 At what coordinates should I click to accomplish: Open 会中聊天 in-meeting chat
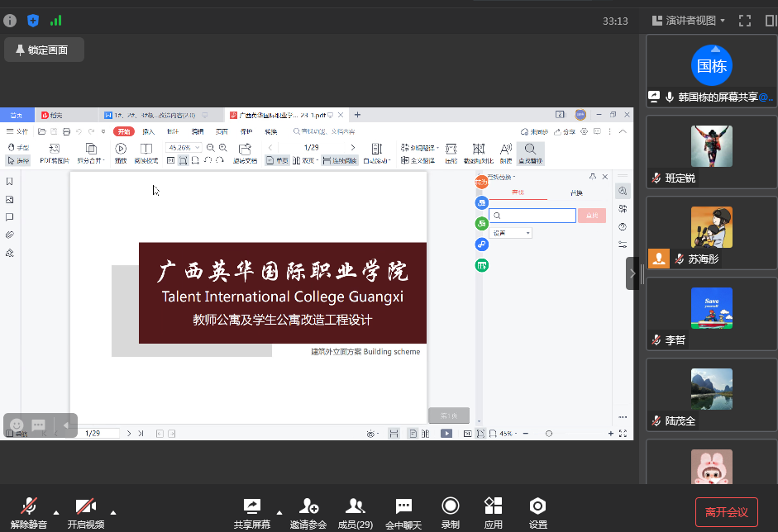(403, 512)
